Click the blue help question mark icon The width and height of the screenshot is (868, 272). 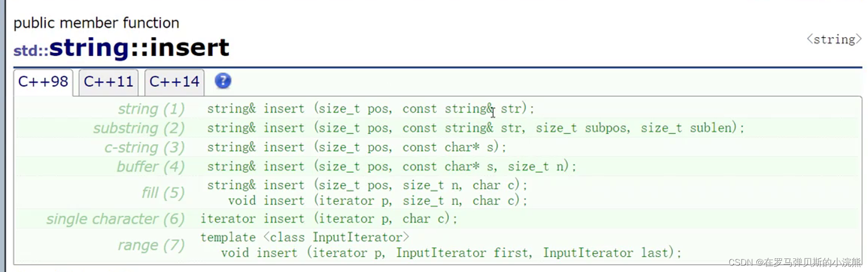(x=223, y=81)
